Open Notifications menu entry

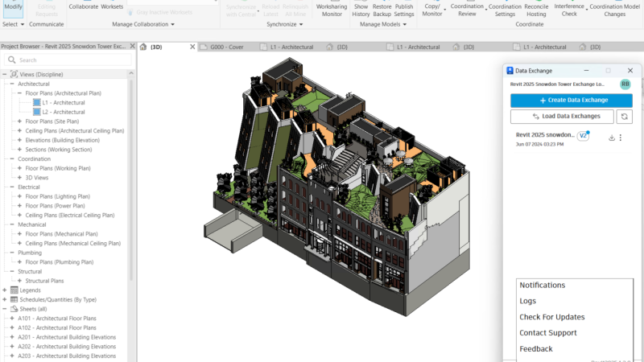point(542,285)
